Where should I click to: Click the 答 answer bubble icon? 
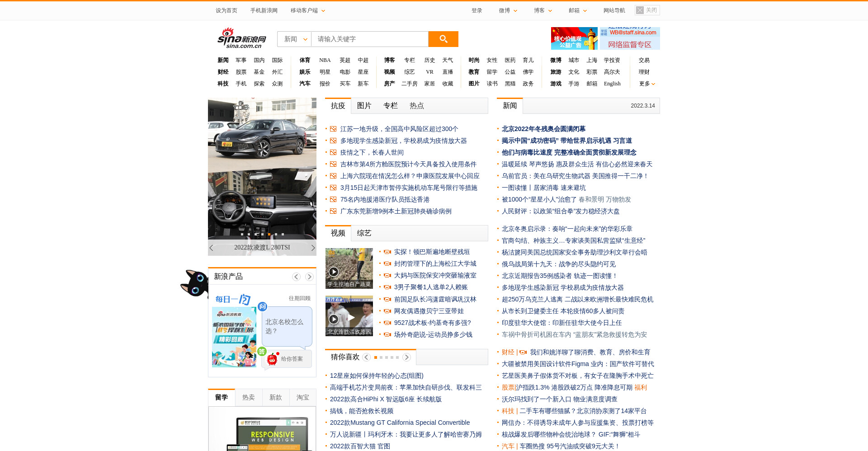pyautogui.click(x=262, y=351)
